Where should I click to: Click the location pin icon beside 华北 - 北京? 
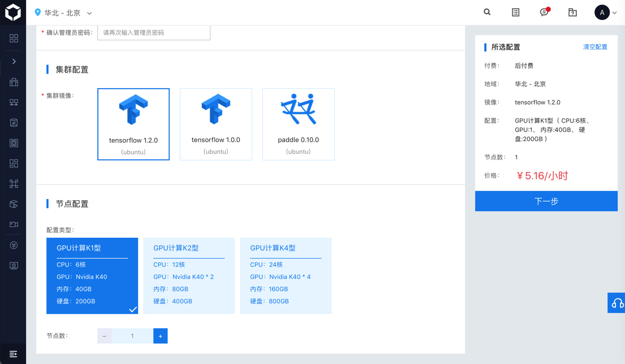(x=38, y=12)
